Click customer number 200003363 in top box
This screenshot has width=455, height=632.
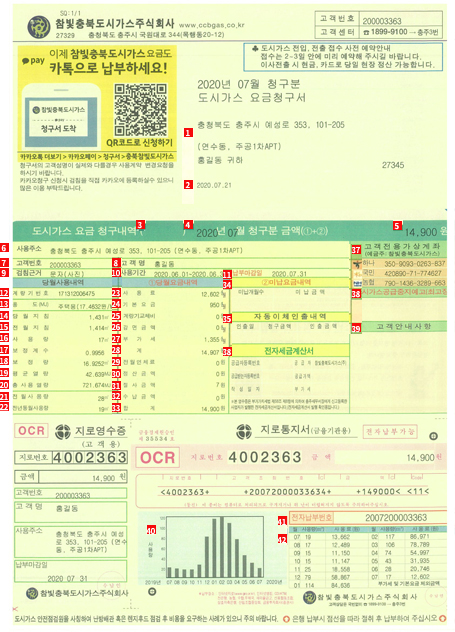pyautogui.click(x=382, y=21)
